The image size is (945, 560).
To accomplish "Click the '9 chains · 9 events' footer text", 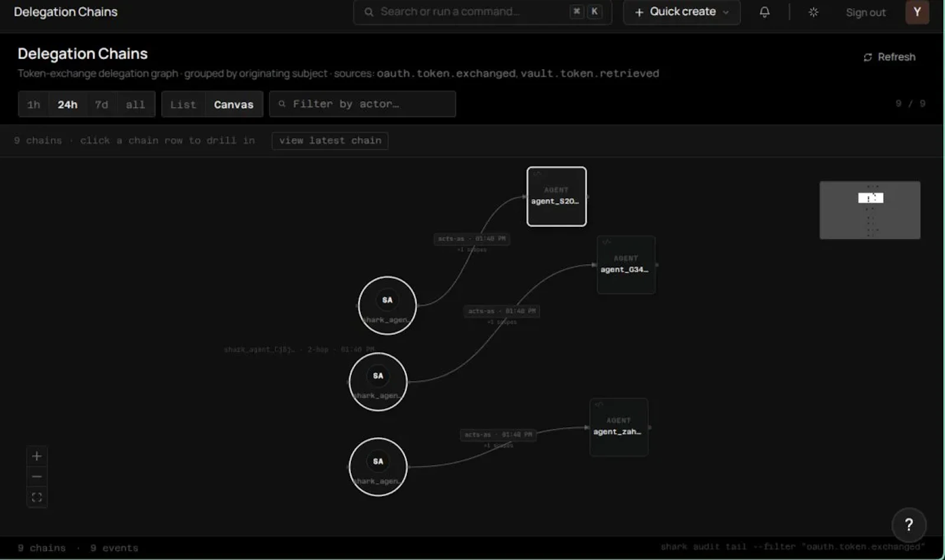I will pos(78,548).
